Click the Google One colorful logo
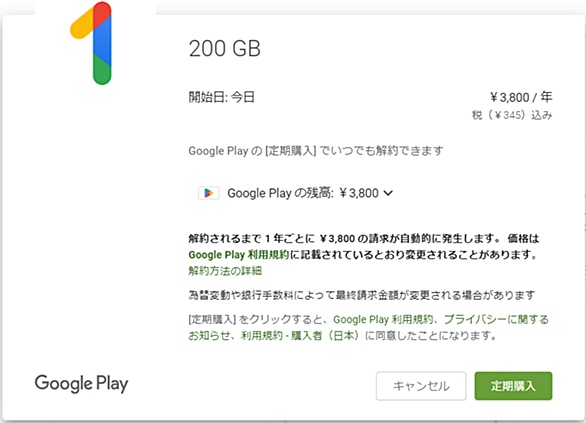Image resolution: width=586 pixels, height=423 pixels. tap(91, 43)
